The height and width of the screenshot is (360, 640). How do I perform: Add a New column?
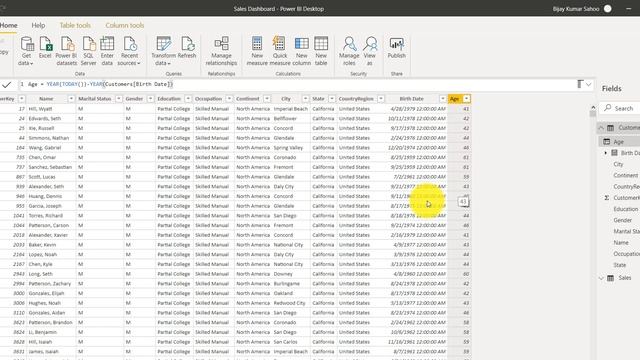pos(302,51)
